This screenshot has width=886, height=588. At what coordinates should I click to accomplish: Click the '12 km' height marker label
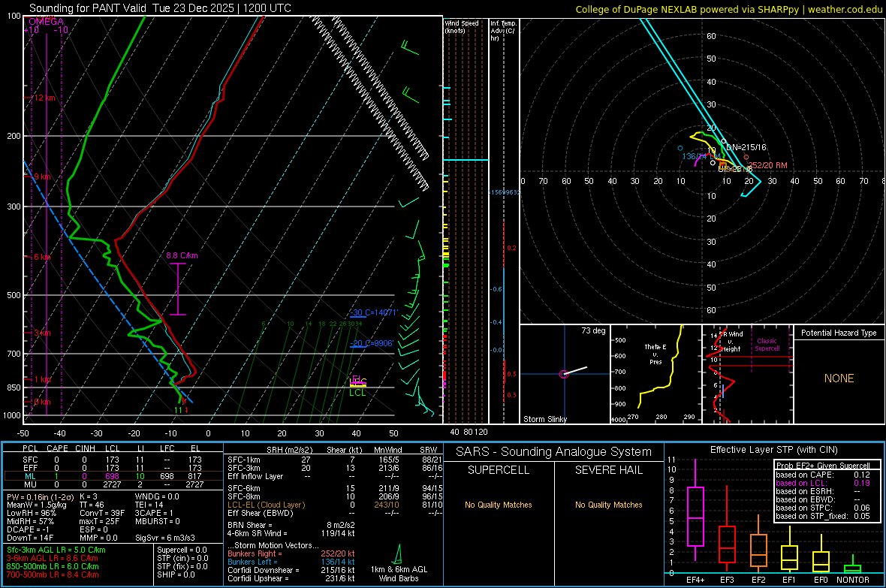click(x=44, y=98)
